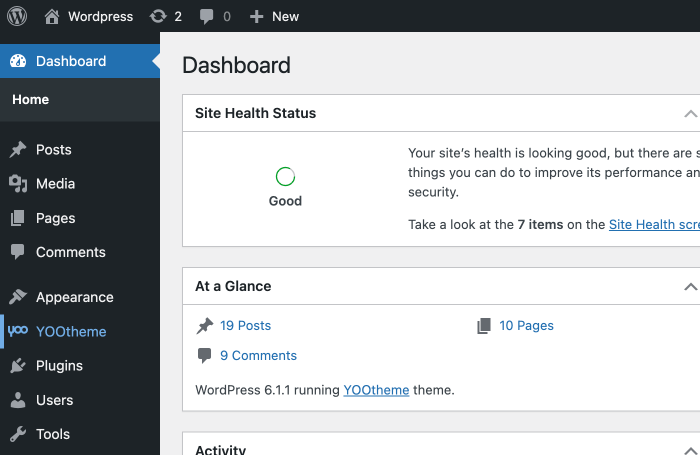
Task: Click the Plugins plug icon in sidebar
Action: point(18,365)
